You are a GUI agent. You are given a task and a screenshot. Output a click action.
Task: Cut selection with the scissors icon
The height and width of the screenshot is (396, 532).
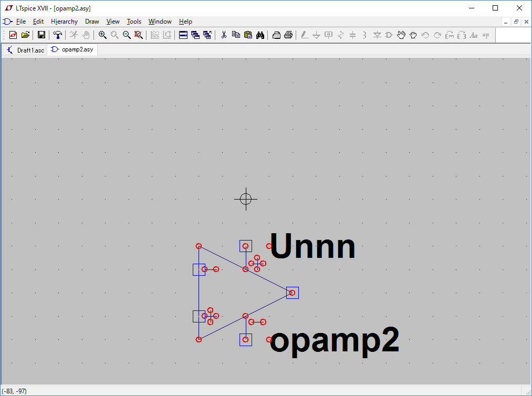tap(224, 35)
